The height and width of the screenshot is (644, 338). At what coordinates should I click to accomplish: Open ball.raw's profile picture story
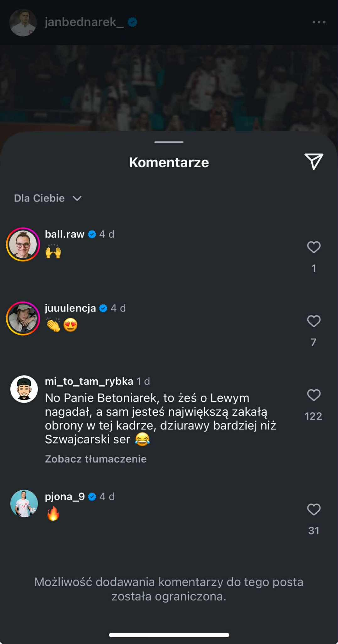click(x=23, y=245)
